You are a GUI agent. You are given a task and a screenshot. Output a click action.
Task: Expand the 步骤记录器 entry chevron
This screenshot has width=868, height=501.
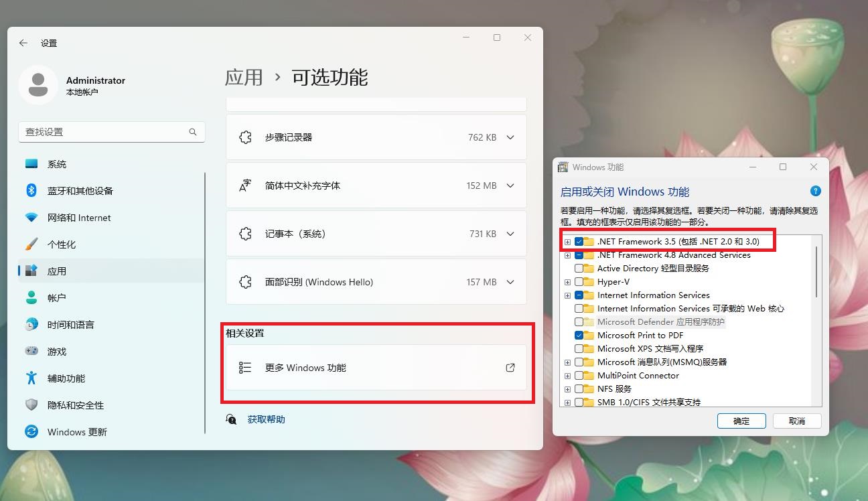510,137
